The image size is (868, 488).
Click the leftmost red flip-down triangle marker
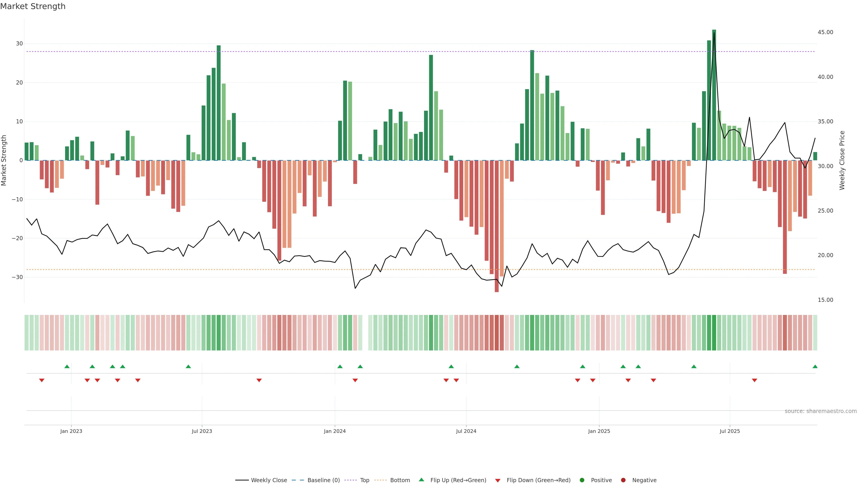[x=42, y=380]
